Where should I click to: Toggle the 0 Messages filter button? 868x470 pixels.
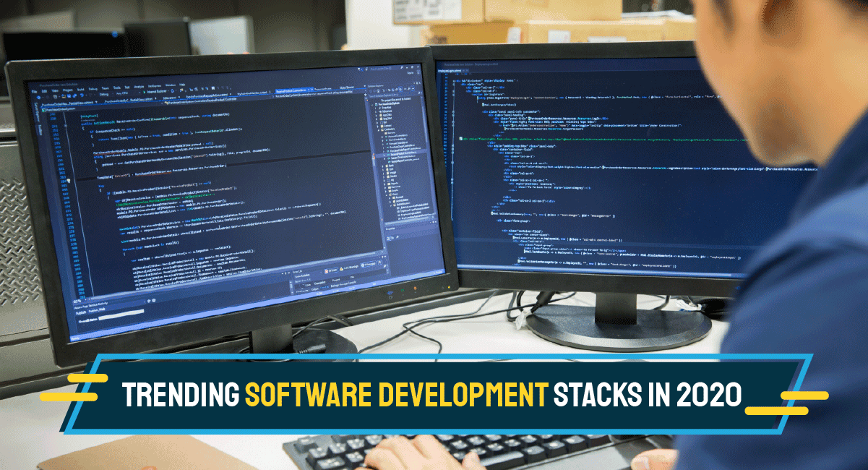click(x=369, y=264)
